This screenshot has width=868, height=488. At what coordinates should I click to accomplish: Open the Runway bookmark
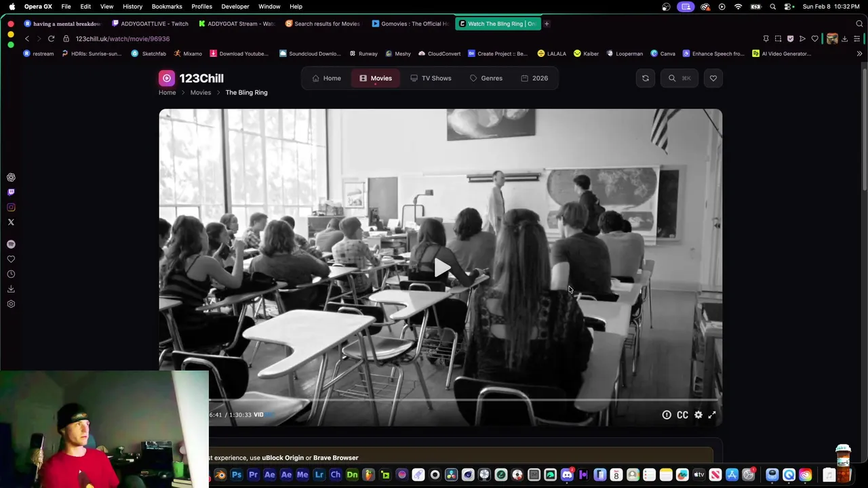[363, 54]
